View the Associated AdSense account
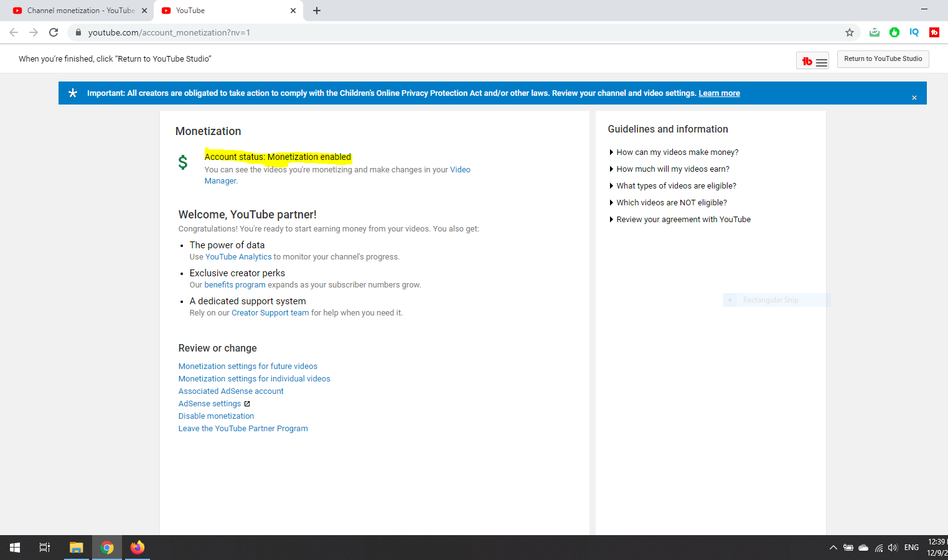The image size is (948, 560). coord(231,391)
